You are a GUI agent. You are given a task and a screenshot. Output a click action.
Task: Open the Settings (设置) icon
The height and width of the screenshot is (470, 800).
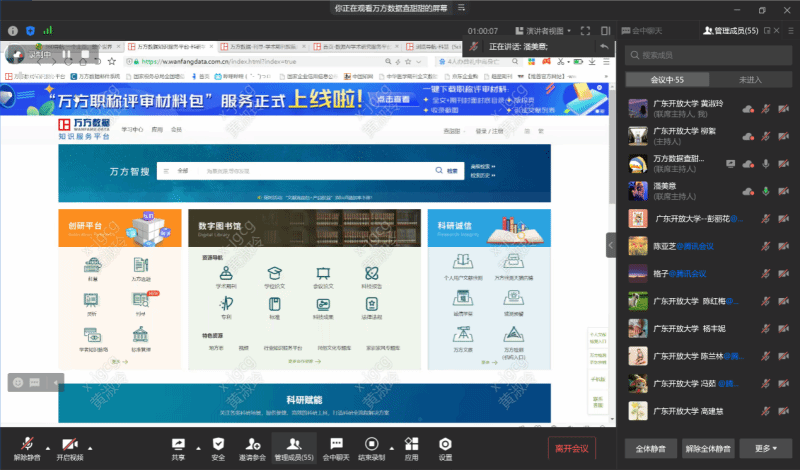[445, 449]
